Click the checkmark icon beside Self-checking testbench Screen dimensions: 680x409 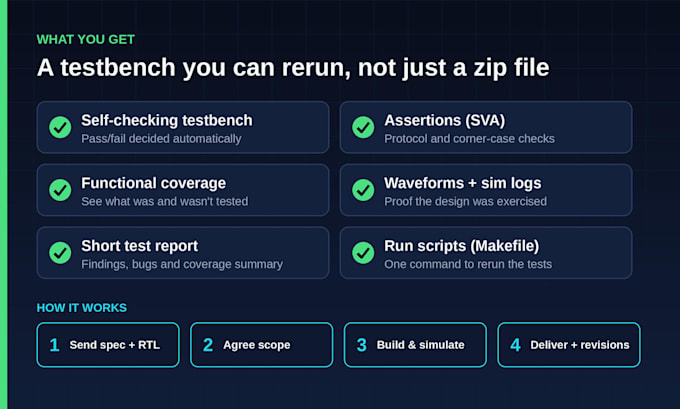coord(60,127)
